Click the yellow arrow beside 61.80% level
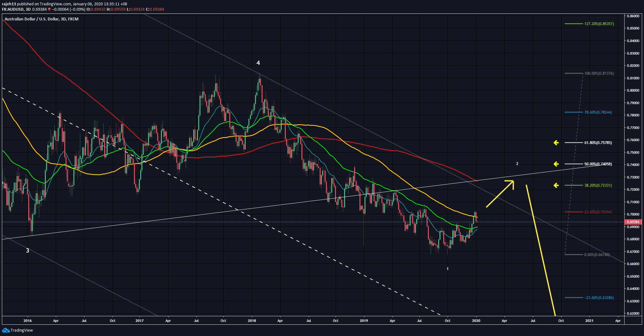644x336 pixels. [556, 143]
